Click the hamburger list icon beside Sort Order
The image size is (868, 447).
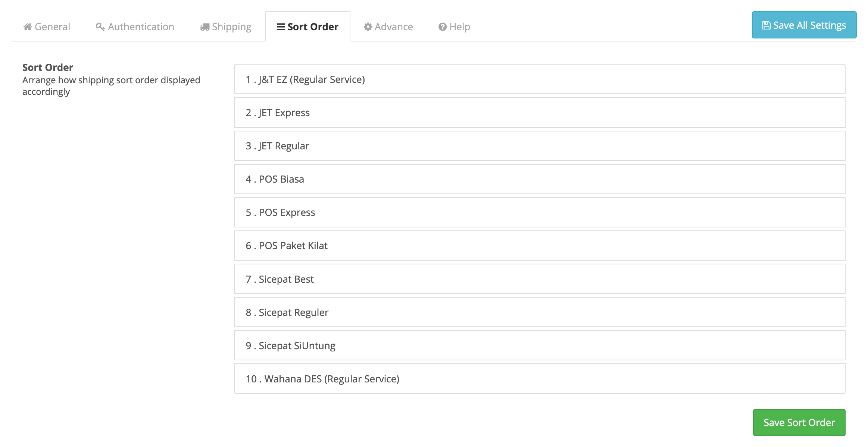point(281,27)
